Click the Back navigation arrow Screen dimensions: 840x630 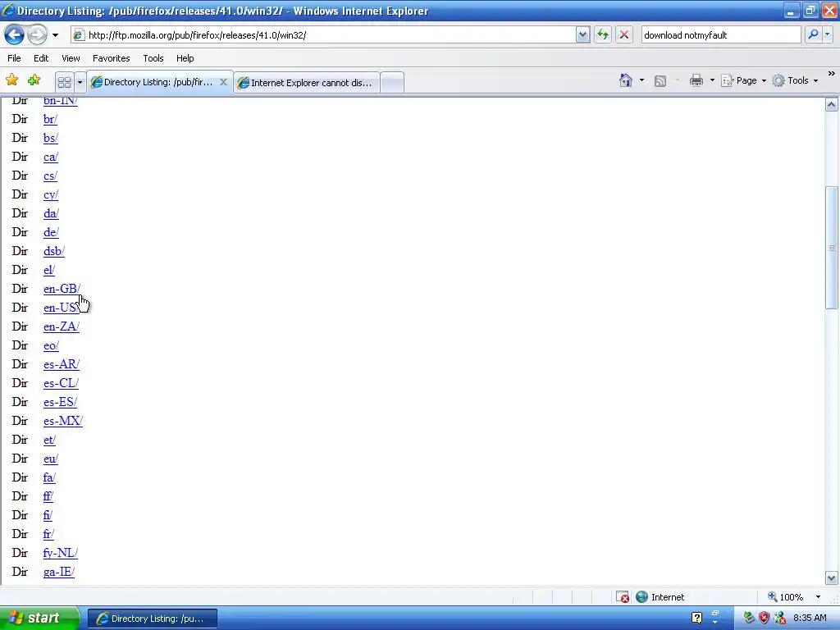[15, 35]
